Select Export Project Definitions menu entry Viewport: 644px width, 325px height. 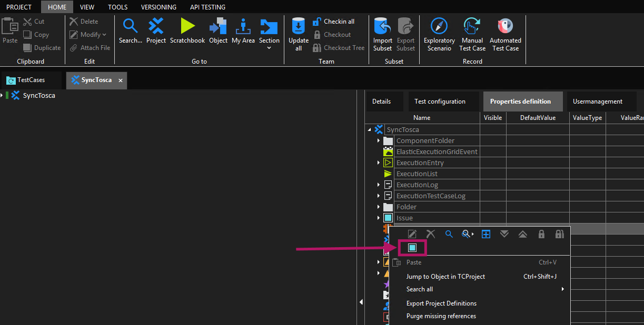pos(441,303)
